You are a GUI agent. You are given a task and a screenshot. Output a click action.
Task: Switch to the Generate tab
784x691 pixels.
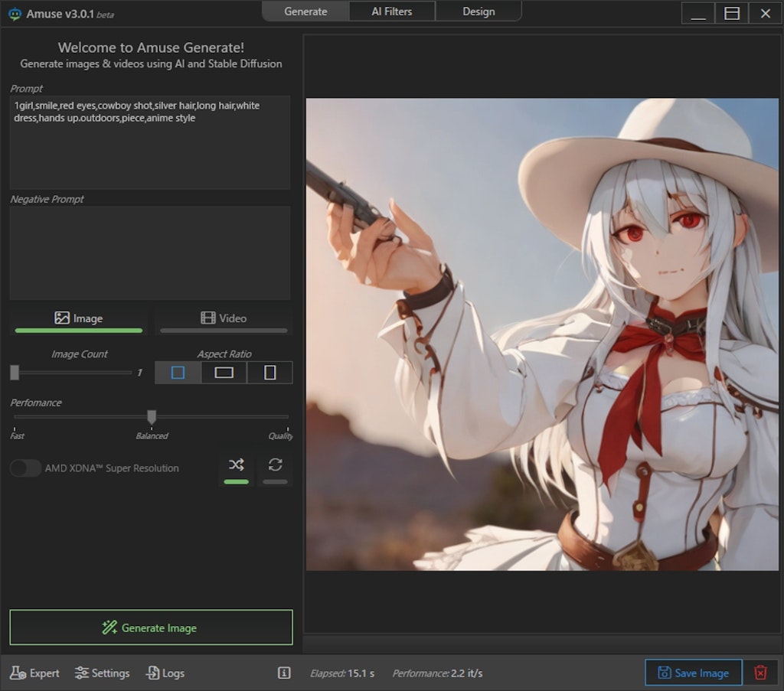pyautogui.click(x=305, y=11)
